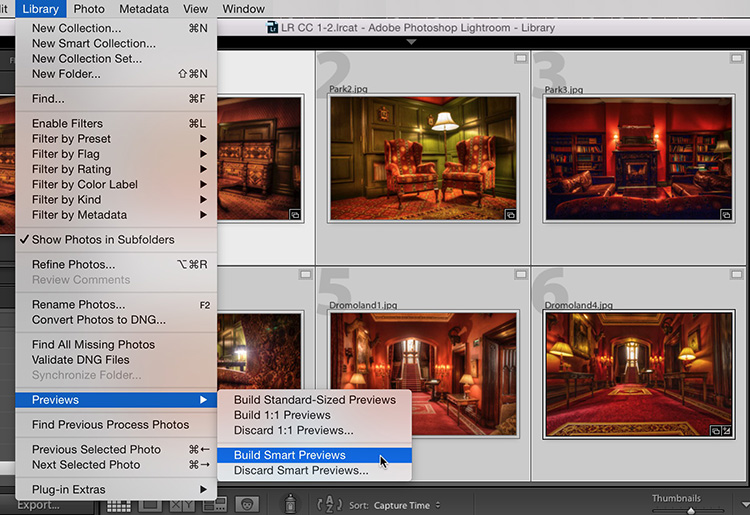Choose New Collection Set
This screenshot has height=515, width=750.
pos(116,59)
